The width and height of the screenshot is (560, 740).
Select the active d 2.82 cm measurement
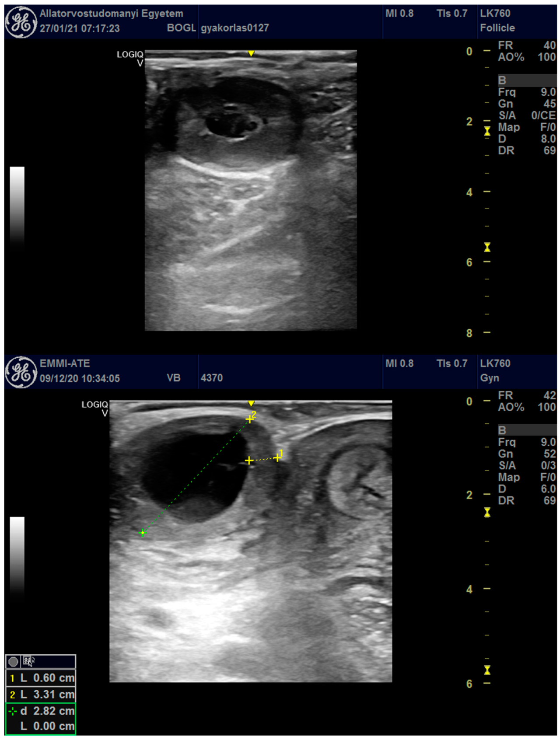pyautogui.click(x=41, y=711)
